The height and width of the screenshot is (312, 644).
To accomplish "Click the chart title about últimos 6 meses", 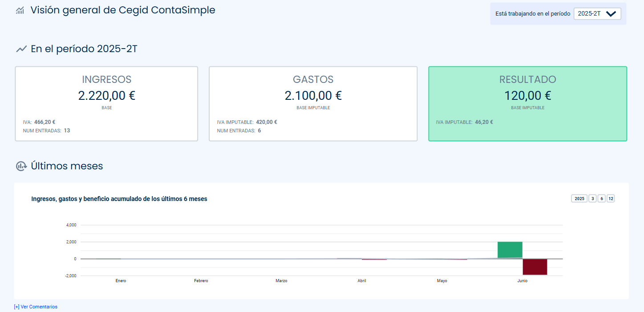I will coord(119,199).
